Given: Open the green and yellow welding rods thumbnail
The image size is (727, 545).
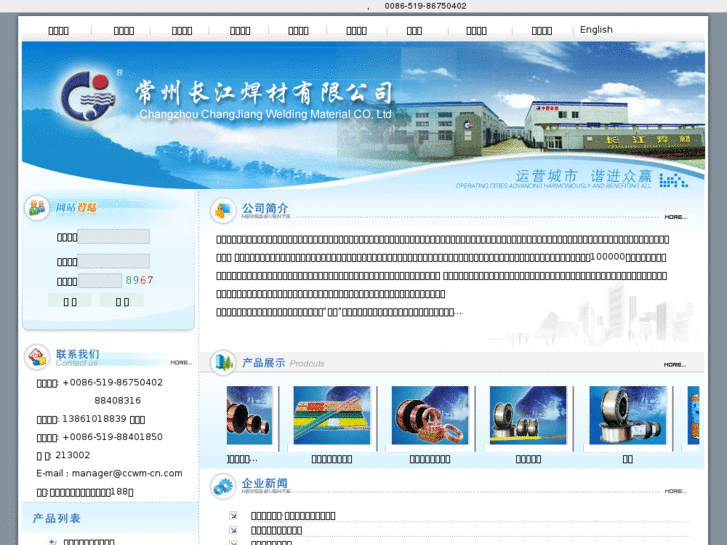Looking at the screenshot, I should click(332, 415).
